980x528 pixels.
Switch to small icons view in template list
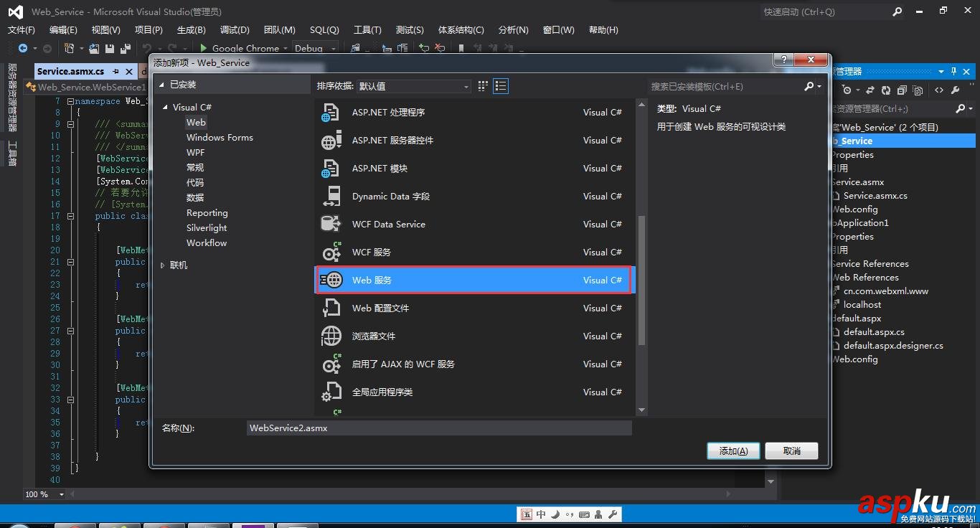pos(482,85)
